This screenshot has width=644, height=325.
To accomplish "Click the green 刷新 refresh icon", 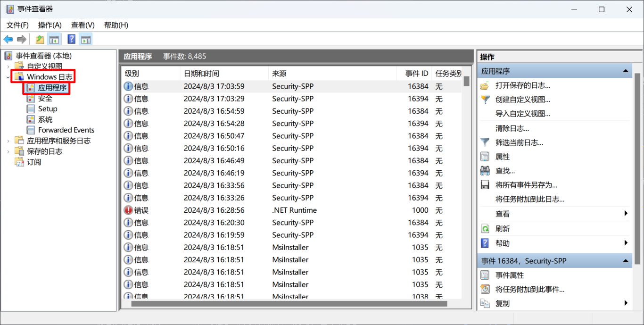I will (x=485, y=229).
